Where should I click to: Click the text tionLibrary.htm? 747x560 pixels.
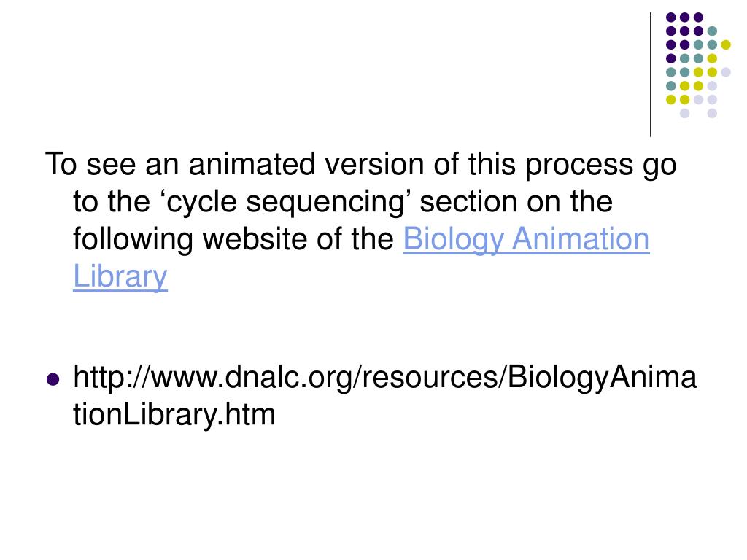[x=174, y=414]
